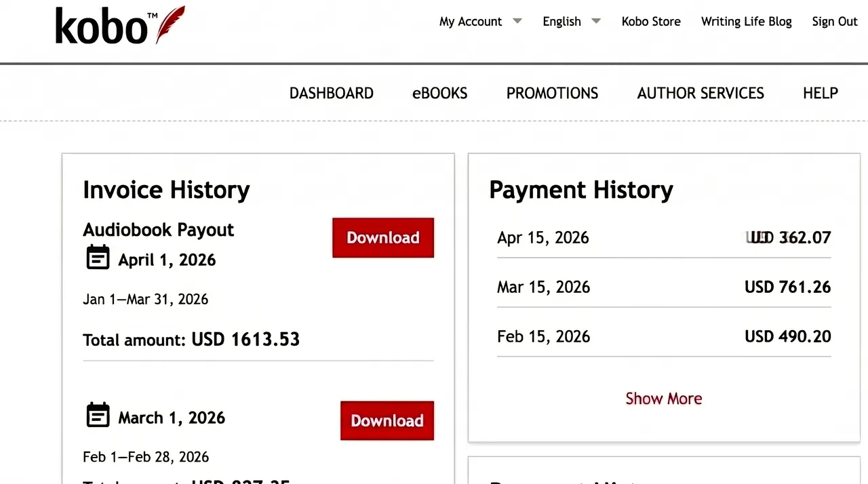Go to the Kobo Store link
The width and height of the screenshot is (868, 484).
point(651,22)
